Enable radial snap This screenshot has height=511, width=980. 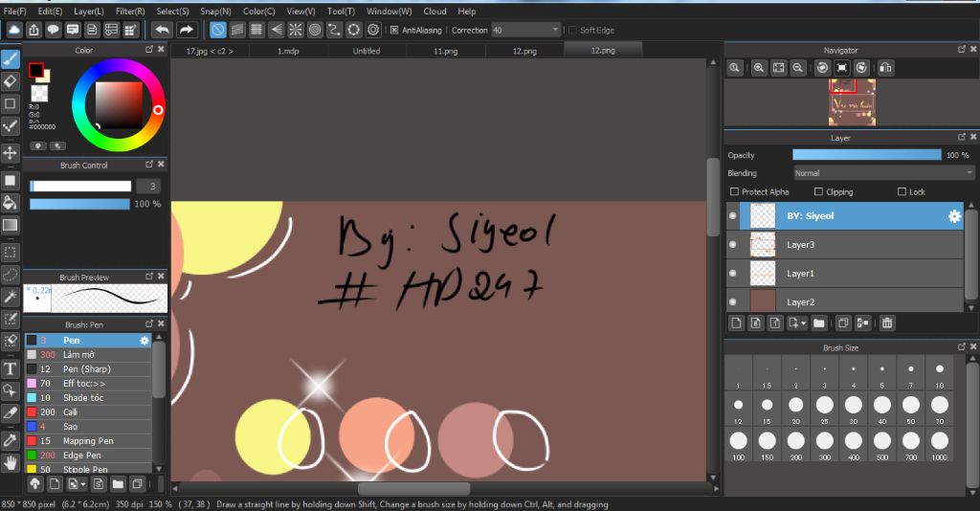point(295,30)
